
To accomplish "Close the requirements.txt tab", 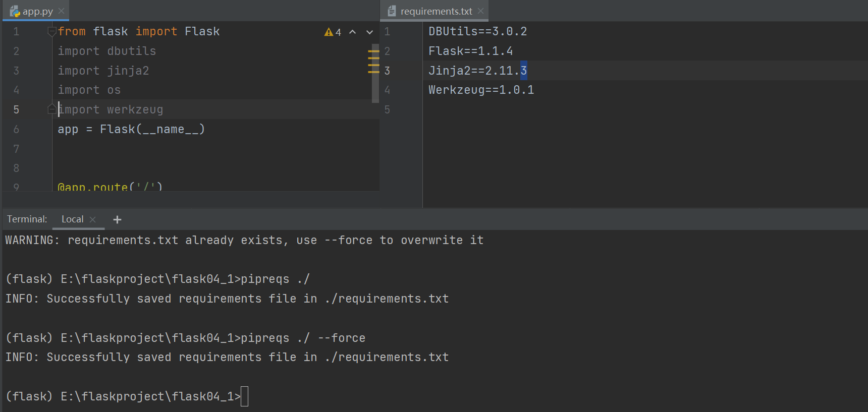I will (x=480, y=11).
